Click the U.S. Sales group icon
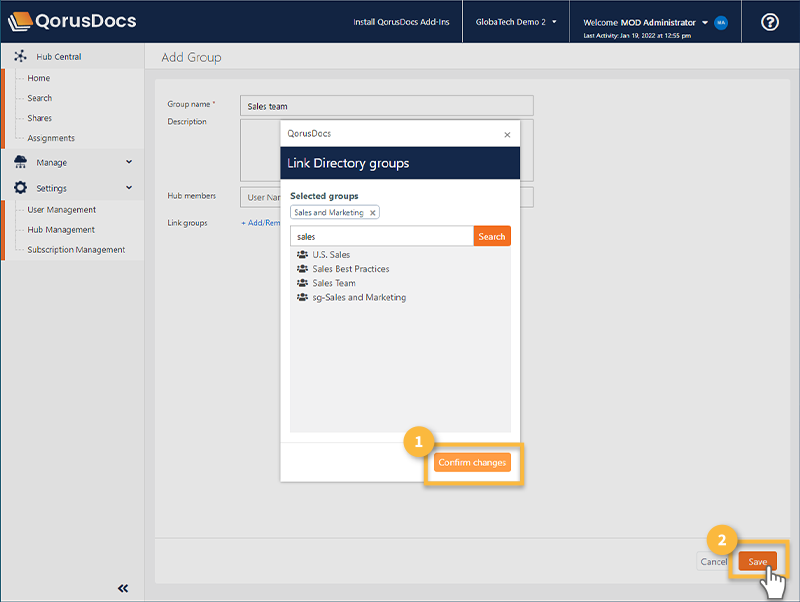This screenshot has width=800, height=602. click(302, 254)
